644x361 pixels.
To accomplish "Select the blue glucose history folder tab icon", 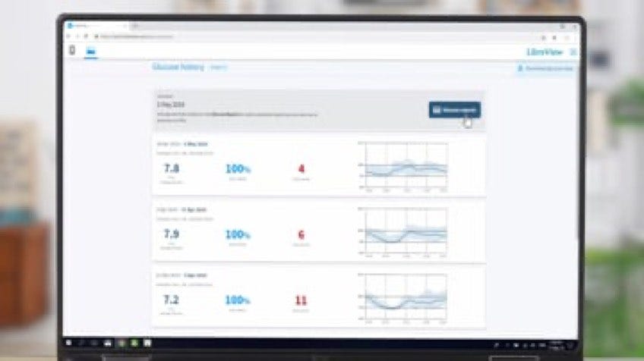I will [x=91, y=52].
